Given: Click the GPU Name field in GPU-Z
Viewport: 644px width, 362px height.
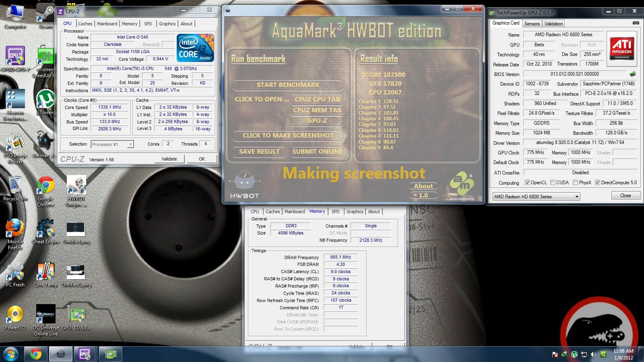Looking at the screenshot, I should pos(563,35).
